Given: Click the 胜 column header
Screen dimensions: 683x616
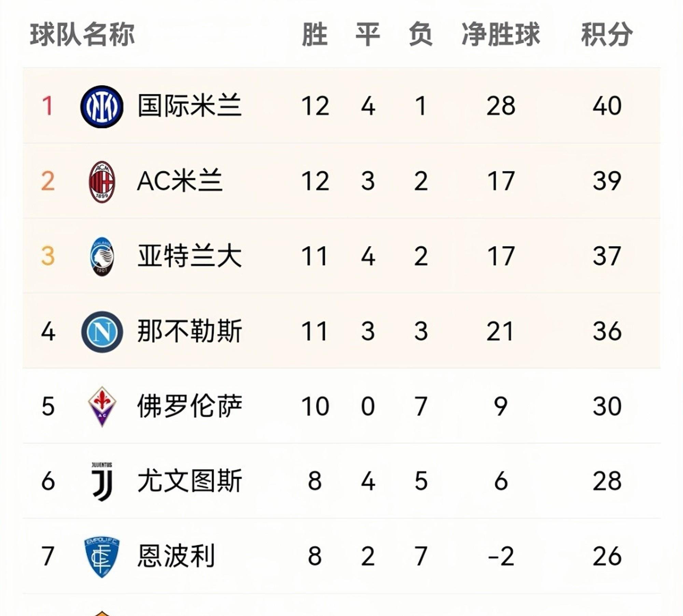Looking at the screenshot, I should 315,34.
